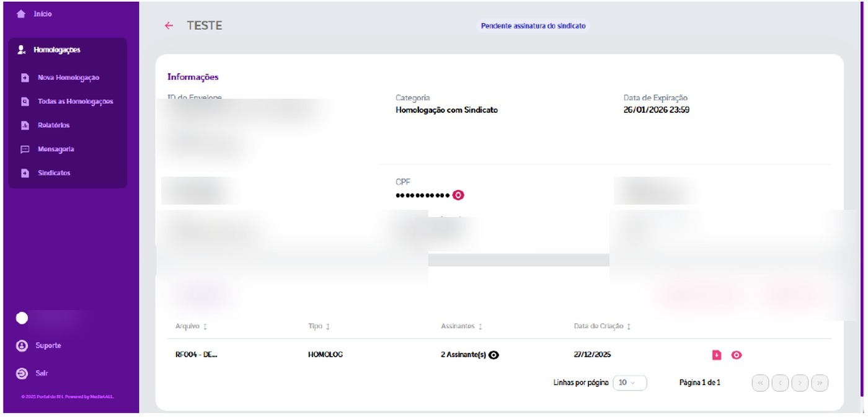Click the Página 1 de 1 indicator
The height and width of the screenshot is (418, 868).
point(700,383)
